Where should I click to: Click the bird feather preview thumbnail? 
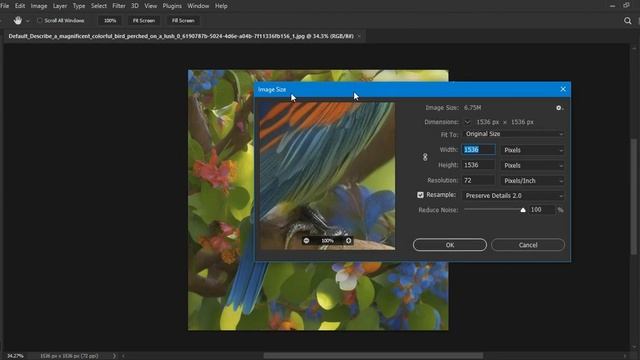tap(327, 176)
